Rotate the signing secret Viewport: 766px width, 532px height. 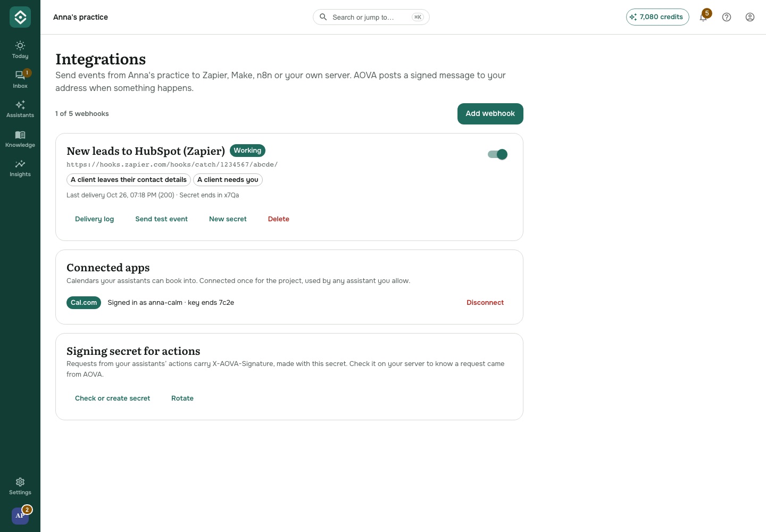click(x=182, y=398)
